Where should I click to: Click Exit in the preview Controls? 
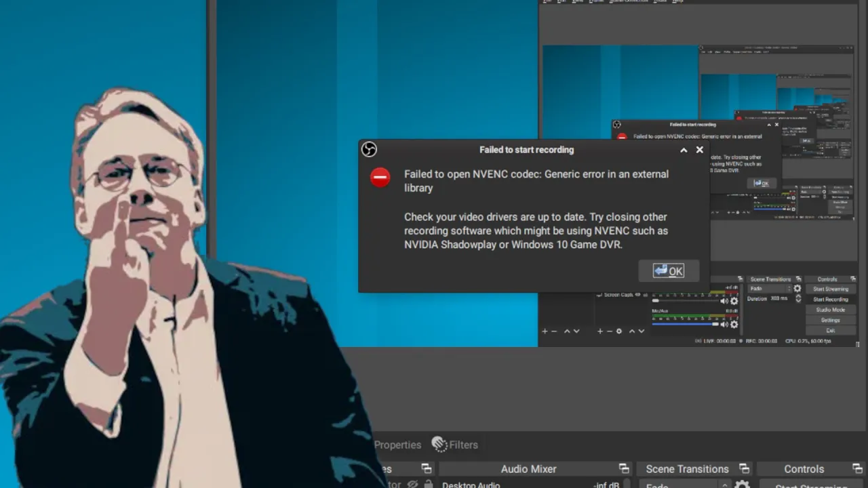point(831,331)
